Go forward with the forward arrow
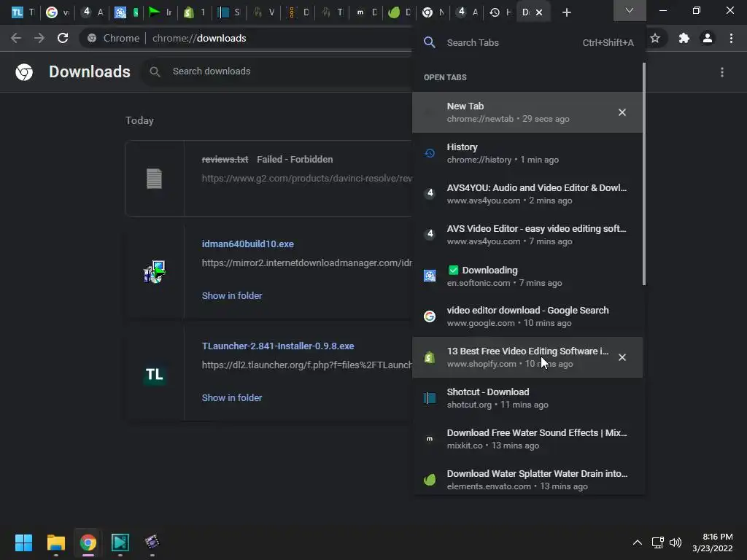 (39, 38)
